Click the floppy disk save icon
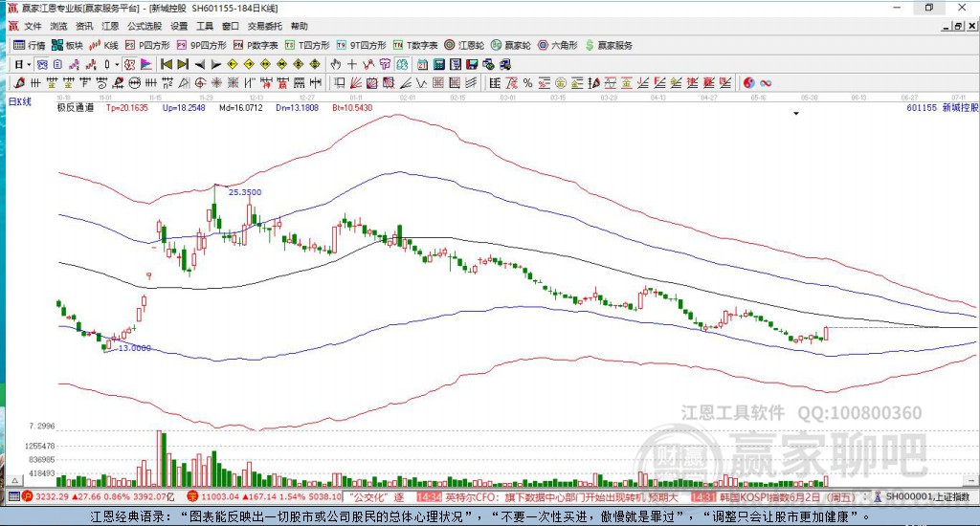This screenshot has width=980, height=526. 472,64
